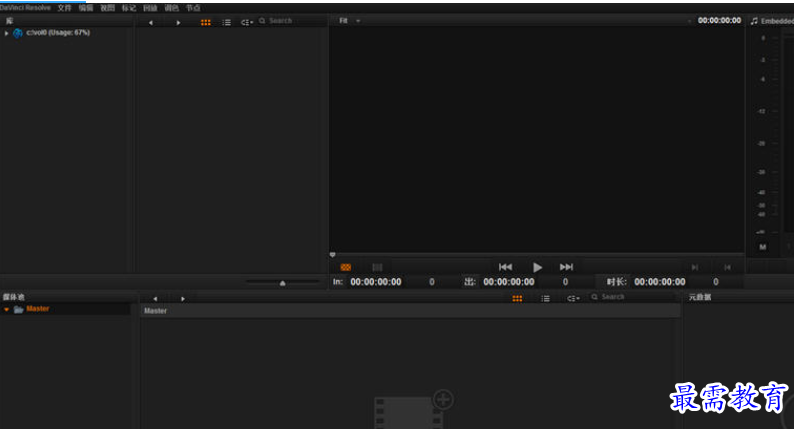Jump to the first frame
The height and width of the screenshot is (429, 794).
coord(505,267)
